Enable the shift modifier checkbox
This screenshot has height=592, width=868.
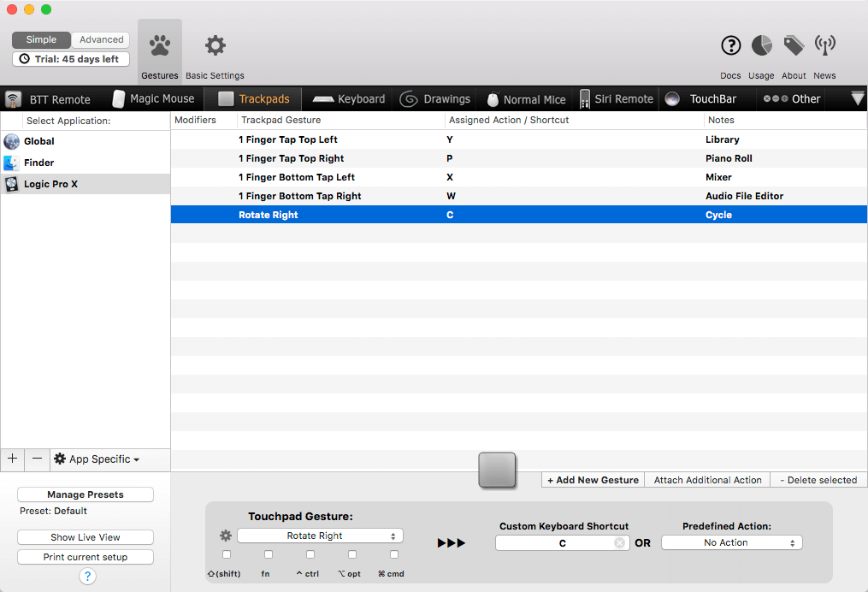[x=227, y=554]
